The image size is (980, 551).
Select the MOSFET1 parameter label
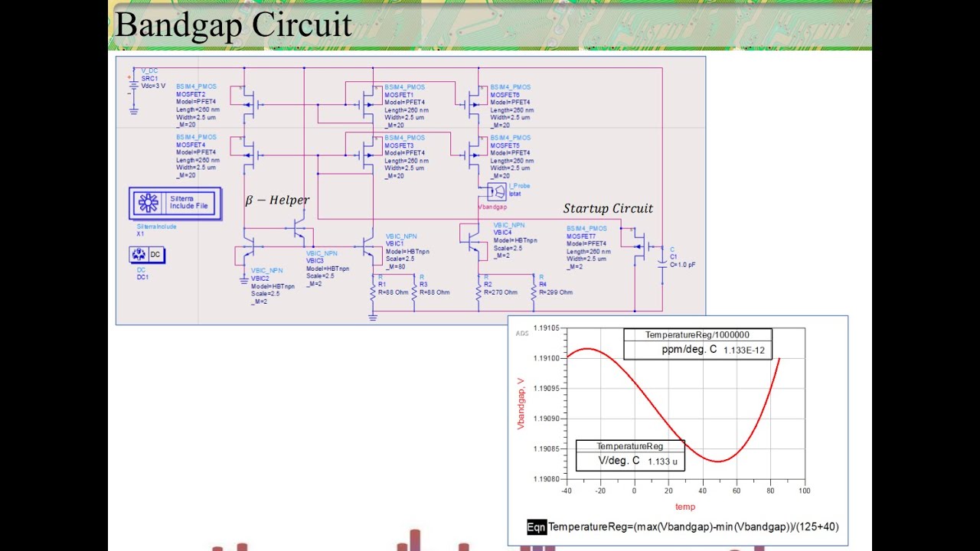coord(406,106)
